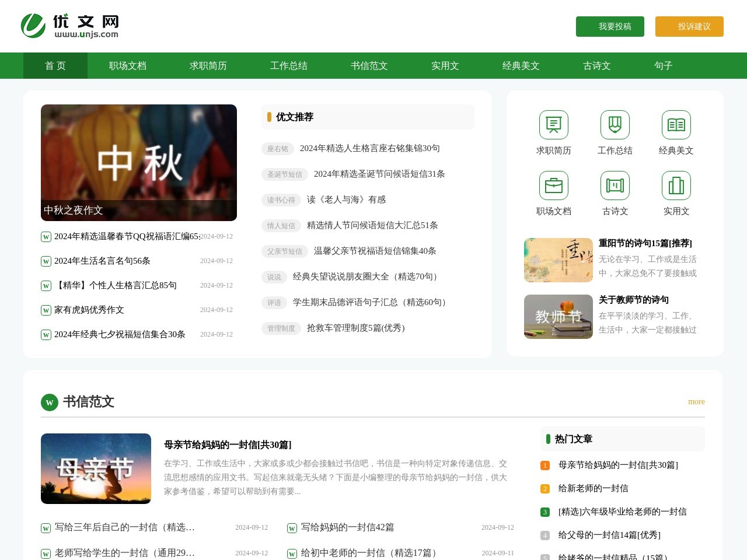747x560 pixels.
Task: Open 给父母的一封信14篇[优秀]
Action: coord(609,535)
